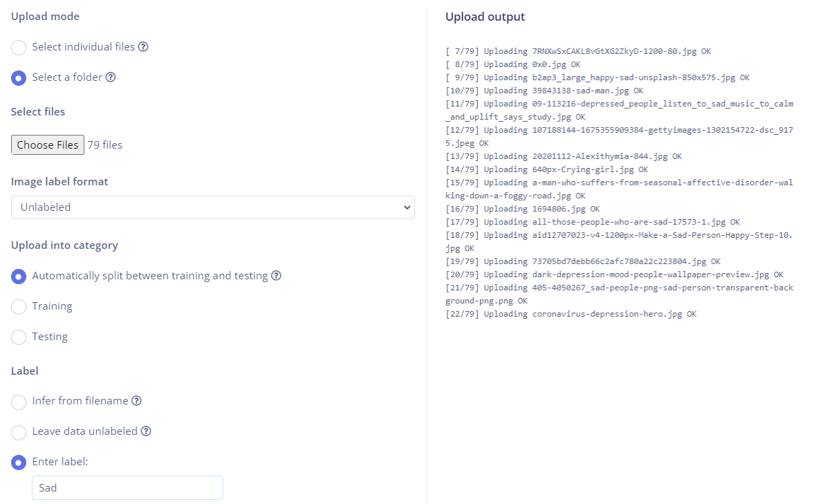Select Leave data unlabeled option
Screen dimensions: 825x504
tap(19, 433)
